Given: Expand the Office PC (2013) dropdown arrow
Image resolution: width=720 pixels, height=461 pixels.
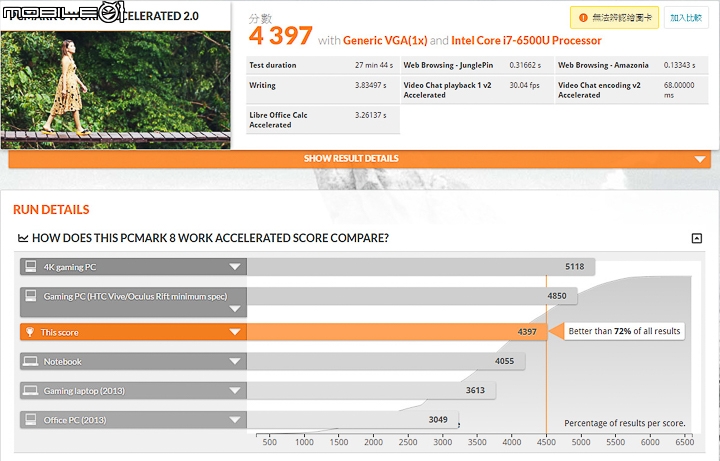Looking at the screenshot, I should [x=235, y=420].
